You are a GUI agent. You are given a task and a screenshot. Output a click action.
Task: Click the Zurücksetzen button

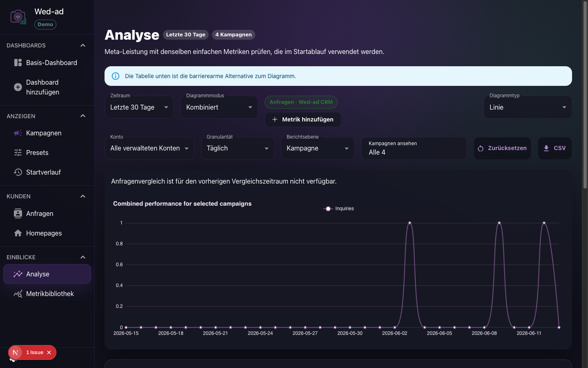502,148
